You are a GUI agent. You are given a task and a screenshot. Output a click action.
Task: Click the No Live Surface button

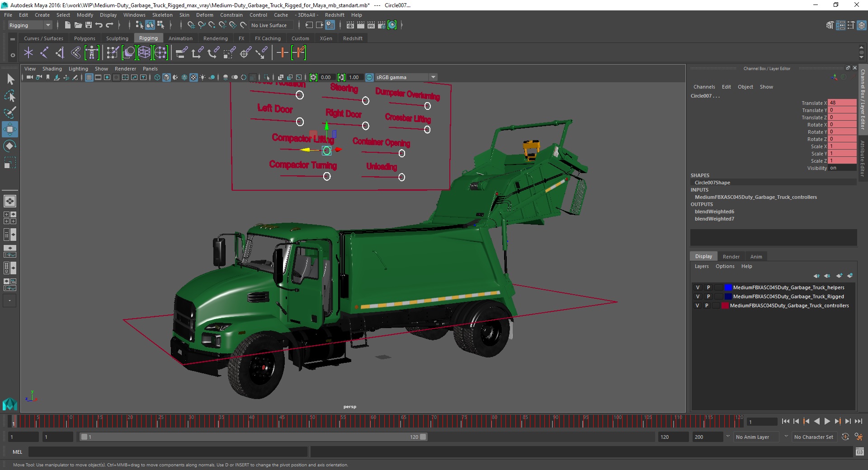point(269,25)
